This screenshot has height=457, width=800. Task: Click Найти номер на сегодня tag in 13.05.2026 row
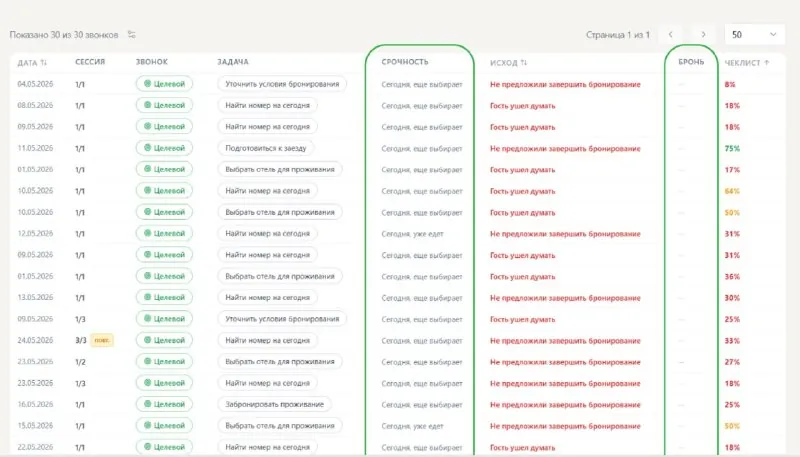coord(267,297)
